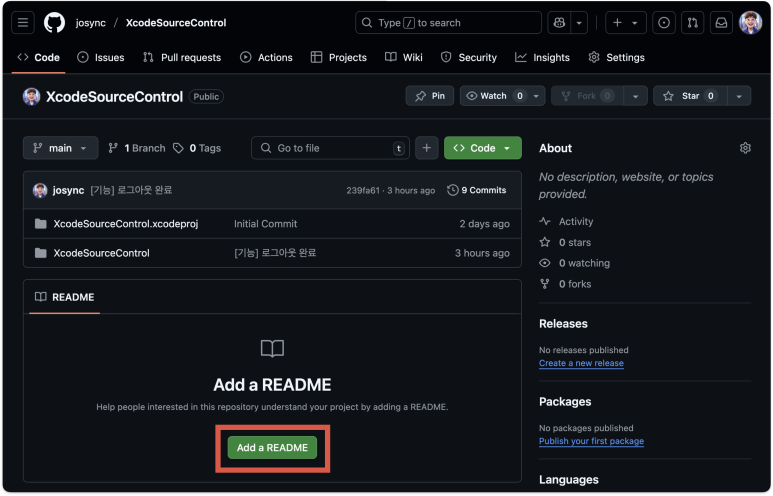The height and width of the screenshot is (496, 773).
Task: Open the Wiki tab
Action: (x=404, y=57)
